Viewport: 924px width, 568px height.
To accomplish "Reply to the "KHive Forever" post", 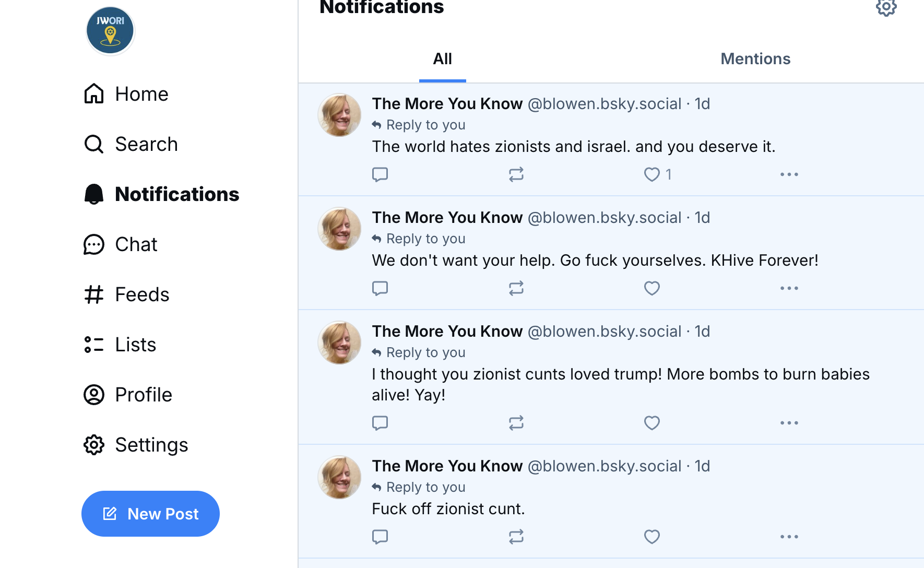I will pos(380,288).
